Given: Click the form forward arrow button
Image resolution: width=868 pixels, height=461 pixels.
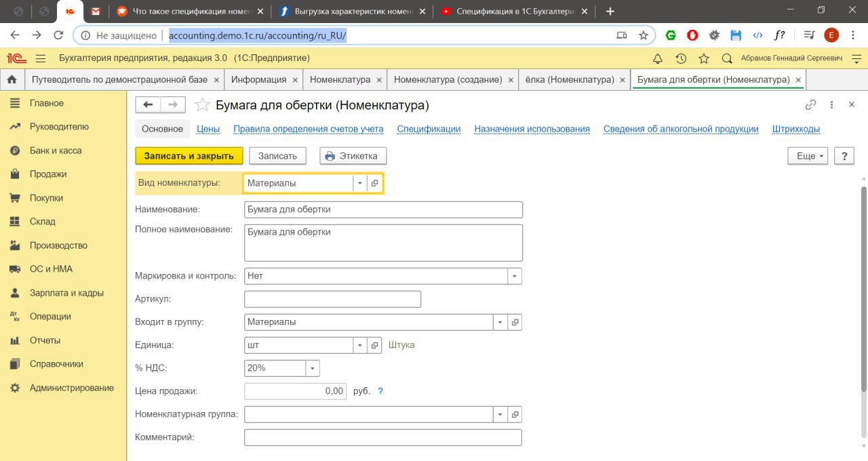Looking at the screenshot, I should 173,104.
